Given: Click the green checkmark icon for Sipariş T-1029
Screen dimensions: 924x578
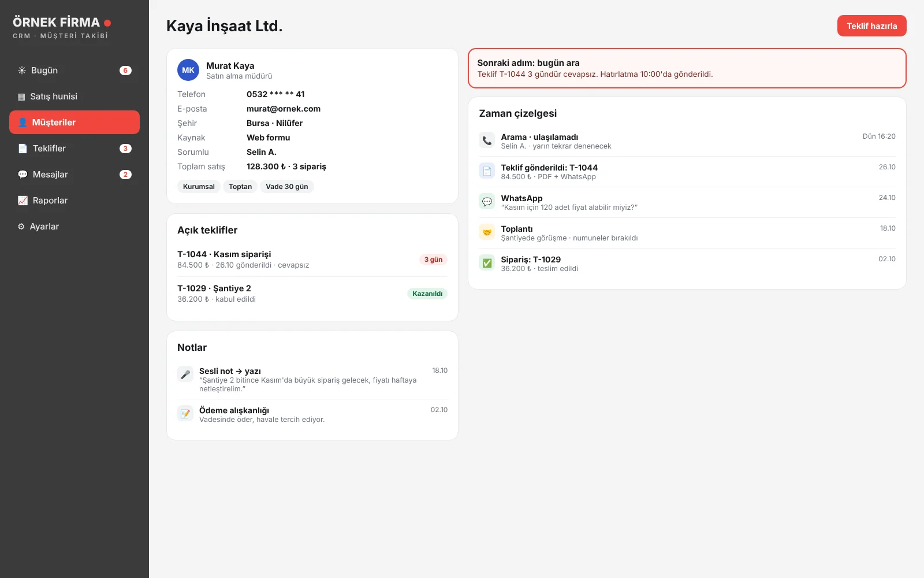Looking at the screenshot, I should 487,262.
